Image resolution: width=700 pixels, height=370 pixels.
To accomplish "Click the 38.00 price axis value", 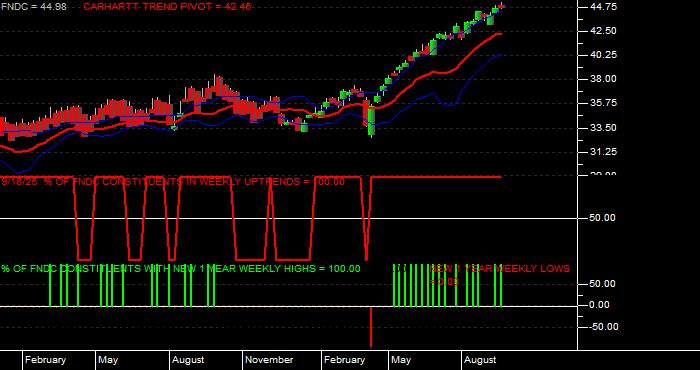I will pyautogui.click(x=604, y=79).
